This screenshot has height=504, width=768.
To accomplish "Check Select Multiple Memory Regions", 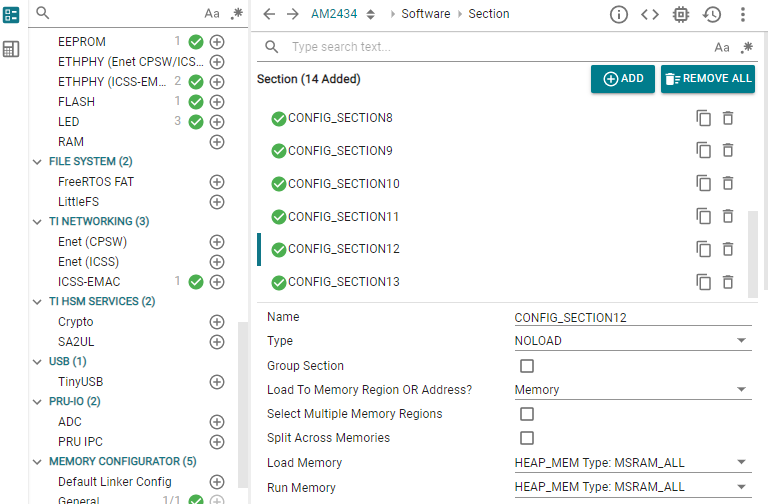I will [527, 414].
